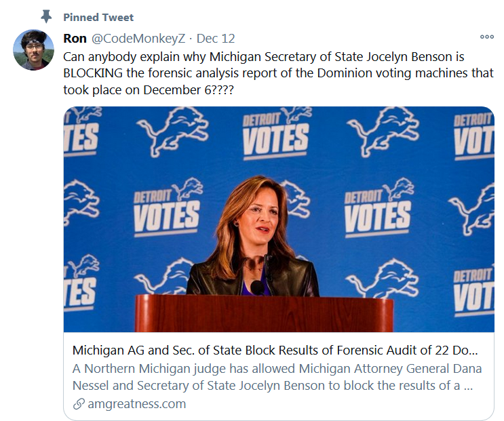504x421 pixels.
Task: Click the article description about Northern Michigan judge
Action: pyautogui.click(x=277, y=377)
